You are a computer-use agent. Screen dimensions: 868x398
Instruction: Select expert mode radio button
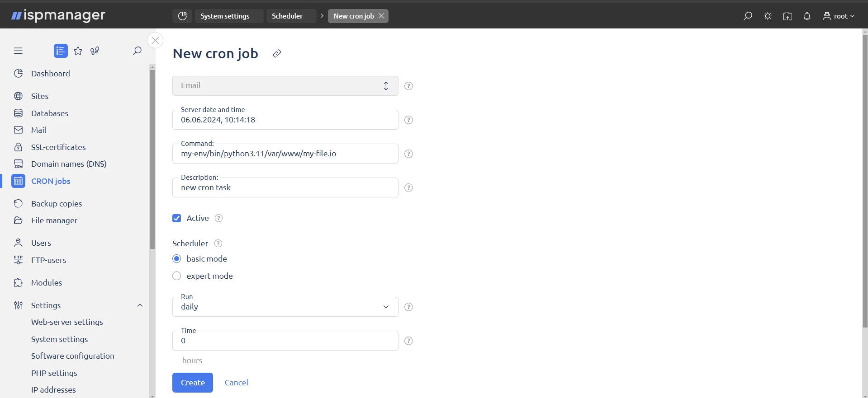(176, 276)
